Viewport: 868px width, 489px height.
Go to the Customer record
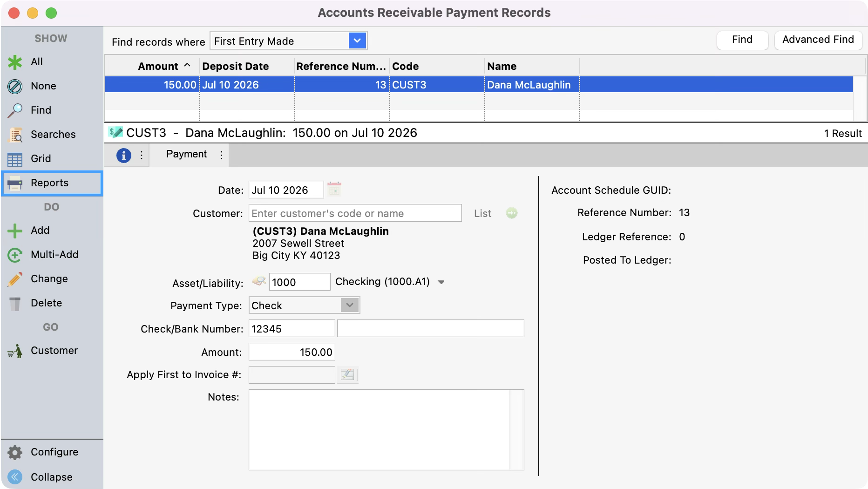(52, 351)
